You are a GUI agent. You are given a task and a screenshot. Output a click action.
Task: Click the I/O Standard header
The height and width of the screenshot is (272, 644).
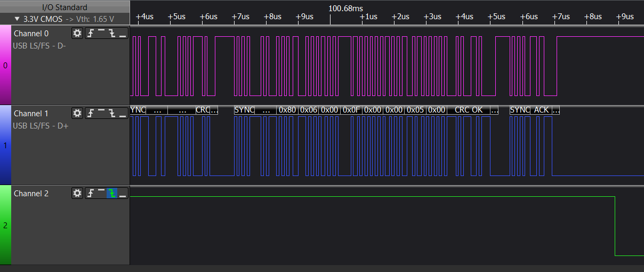coord(65,7)
